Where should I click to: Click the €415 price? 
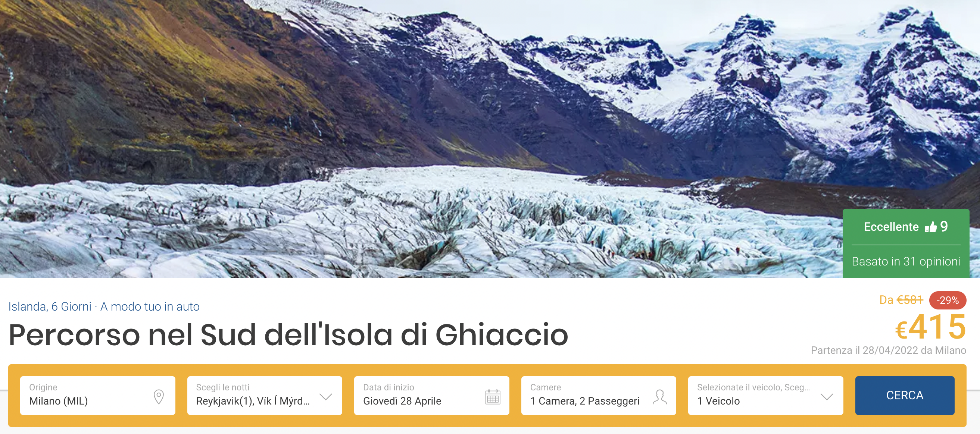point(930,327)
